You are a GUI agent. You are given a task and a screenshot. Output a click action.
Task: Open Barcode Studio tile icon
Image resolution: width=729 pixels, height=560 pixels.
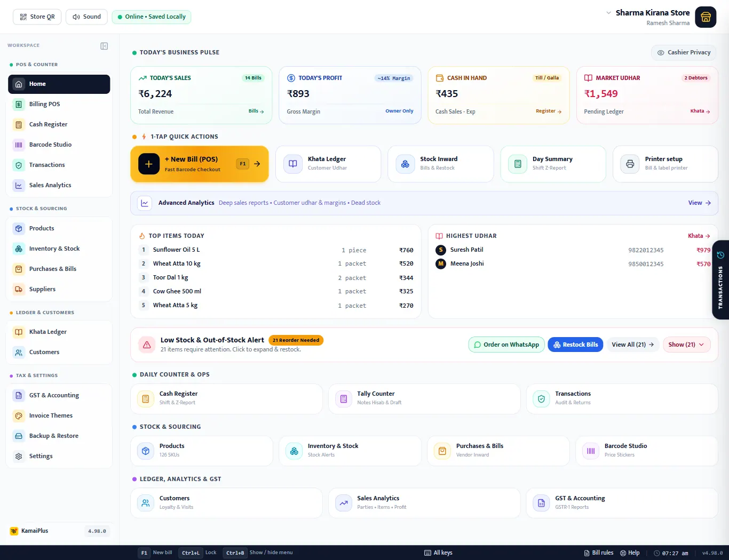[x=591, y=451]
